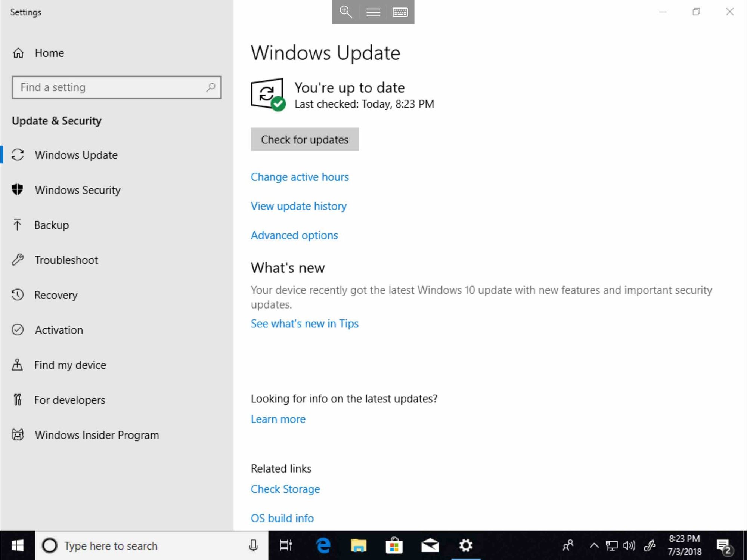Select Windows Security in sidebar

click(x=78, y=190)
